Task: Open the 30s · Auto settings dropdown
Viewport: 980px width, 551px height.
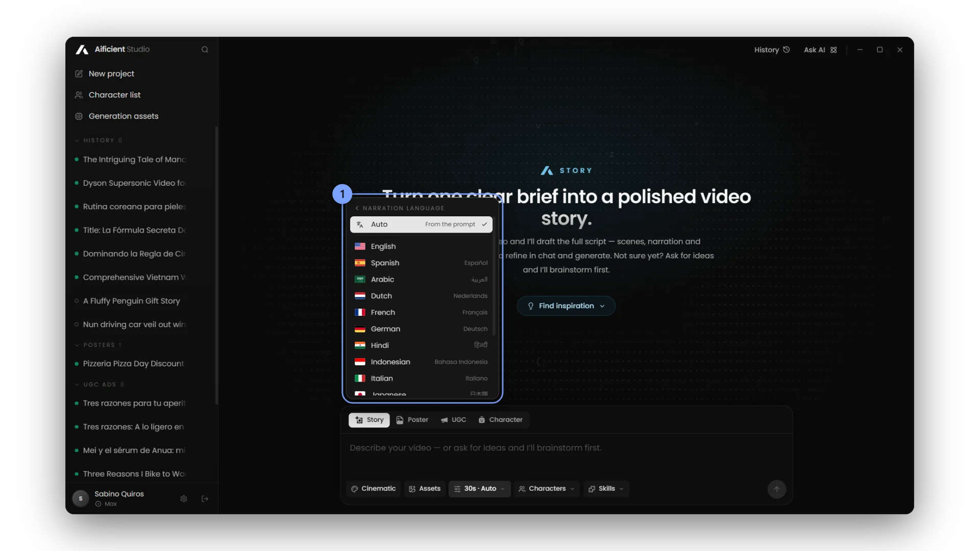Action: coord(479,489)
